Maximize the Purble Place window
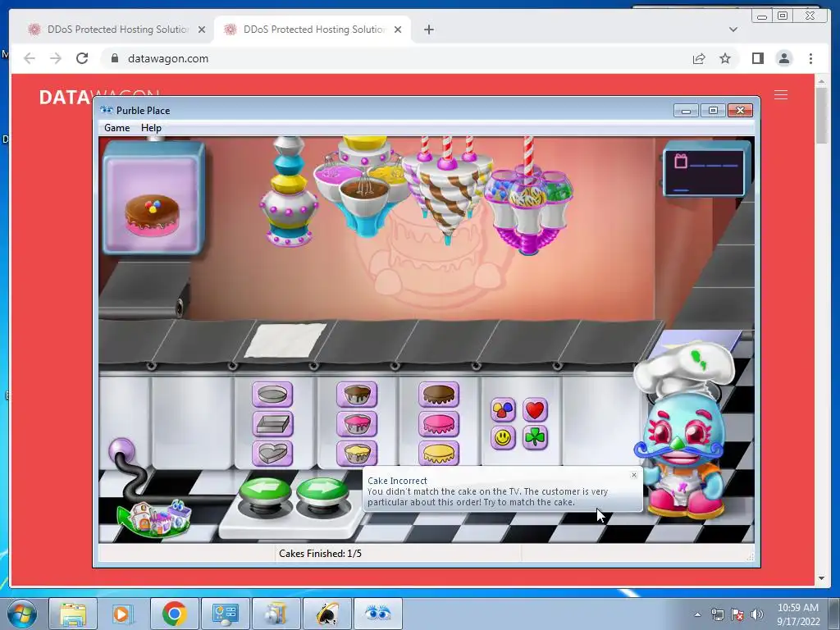This screenshot has height=630, width=840. [x=713, y=111]
